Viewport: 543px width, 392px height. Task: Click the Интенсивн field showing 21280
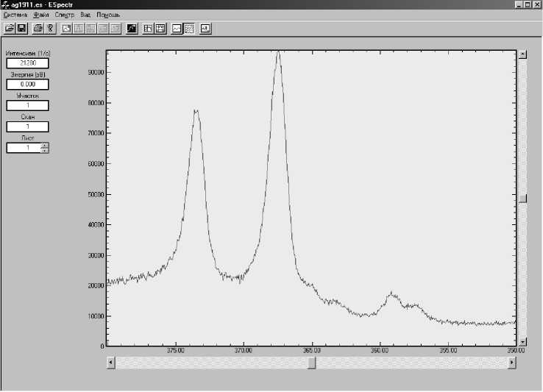pyautogui.click(x=28, y=63)
